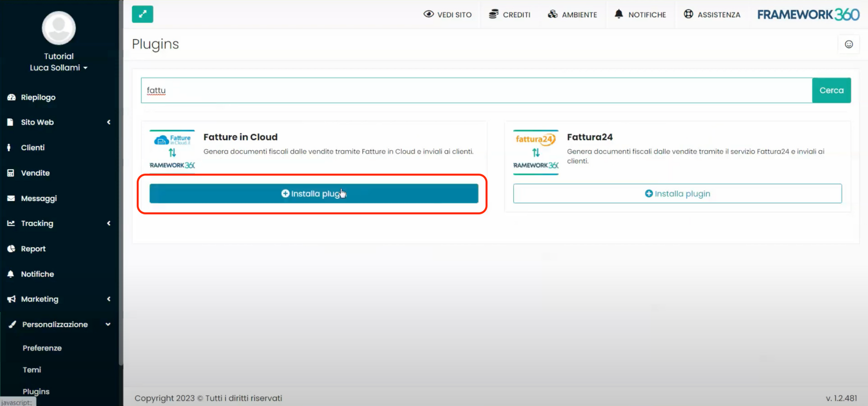The image size is (868, 406).
Task: Expand the Marketing submenu chevron
Action: (x=108, y=299)
